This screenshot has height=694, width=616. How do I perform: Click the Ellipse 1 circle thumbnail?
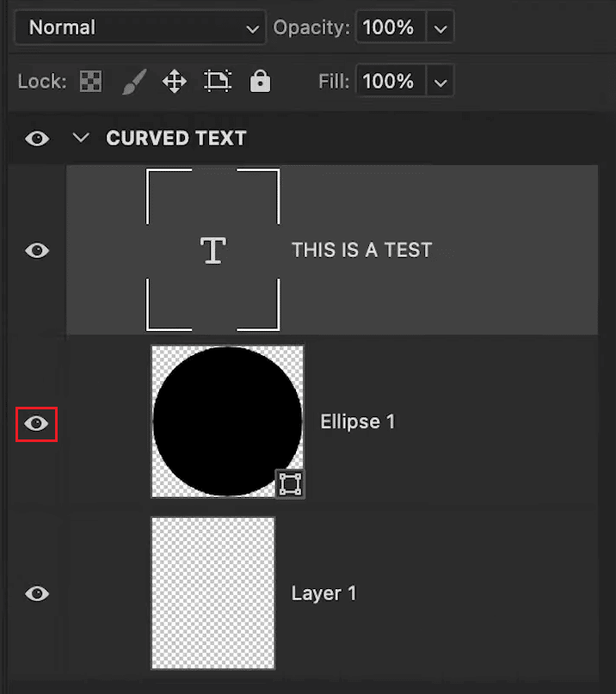(x=227, y=421)
